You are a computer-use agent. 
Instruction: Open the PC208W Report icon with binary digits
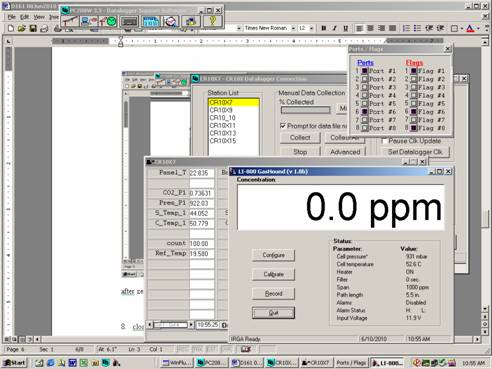pos(151,21)
